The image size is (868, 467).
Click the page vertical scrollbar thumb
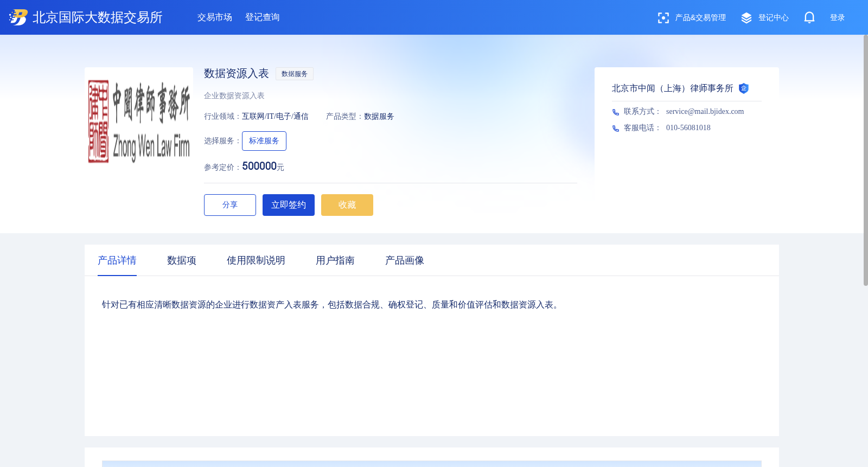coord(865,160)
